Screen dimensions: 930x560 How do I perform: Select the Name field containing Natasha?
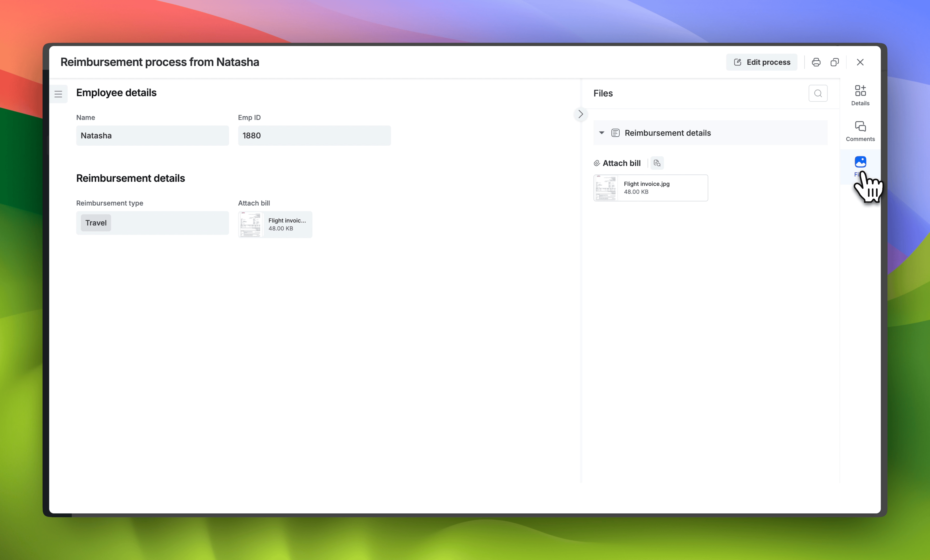pyautogui.click(x=152, y=135)
